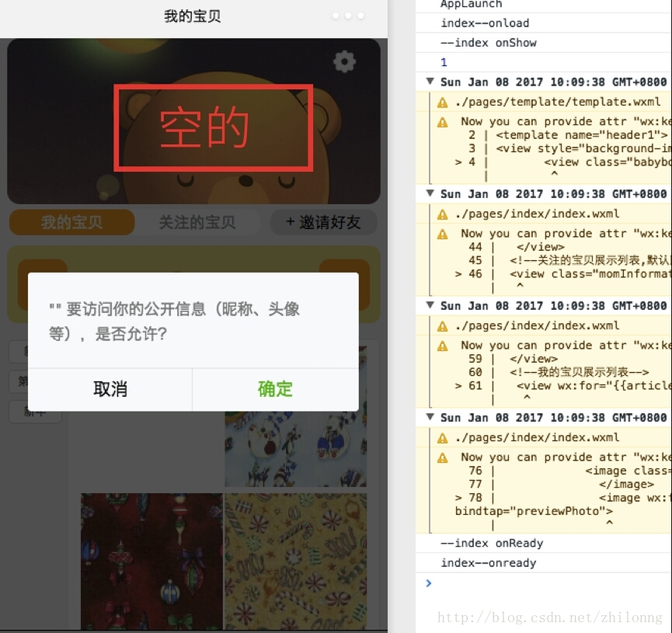Open the settings gear on the header image
Screen dimensions: 672x633
pos(344,61)
